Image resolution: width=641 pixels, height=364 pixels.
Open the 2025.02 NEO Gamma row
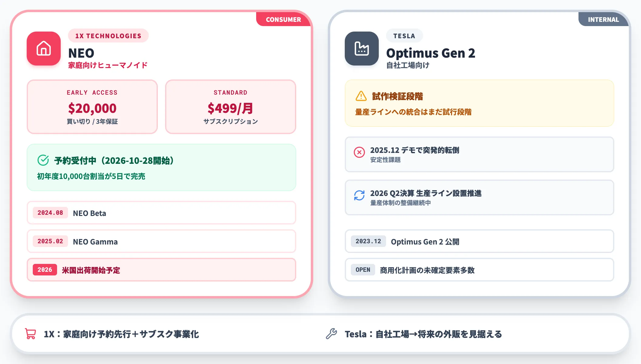[161, 241]
